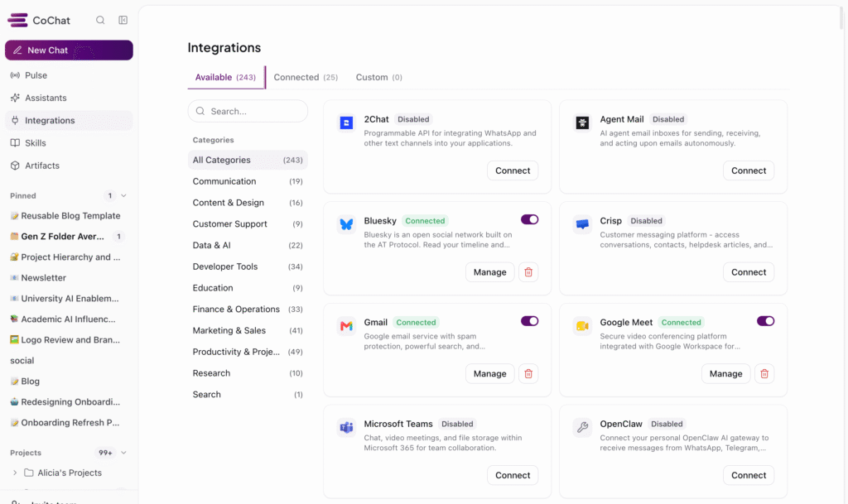Filter by Education category
This screenshot has height=504, width=848.
[x=248, y=288]
